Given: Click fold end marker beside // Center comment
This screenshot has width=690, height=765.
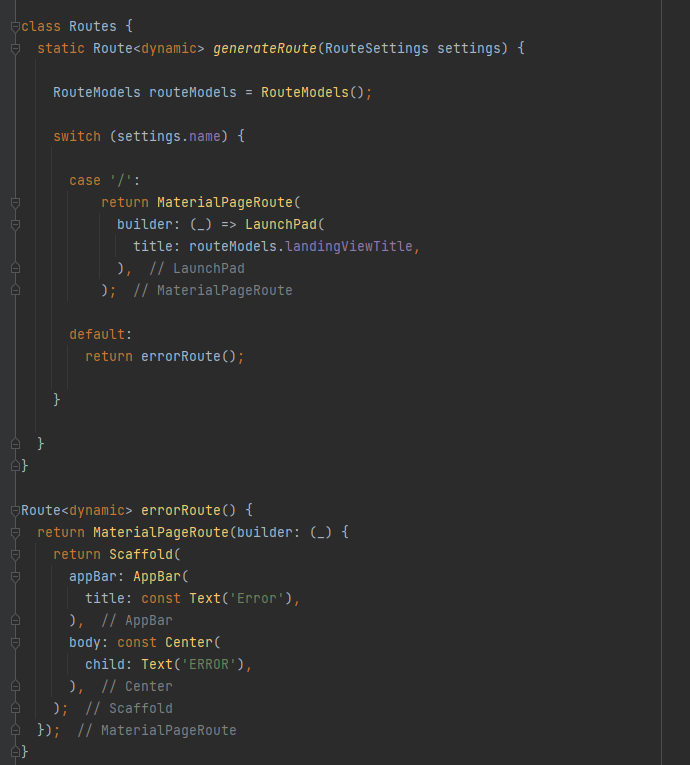Looking at the screenshot, I should [15, 686].
